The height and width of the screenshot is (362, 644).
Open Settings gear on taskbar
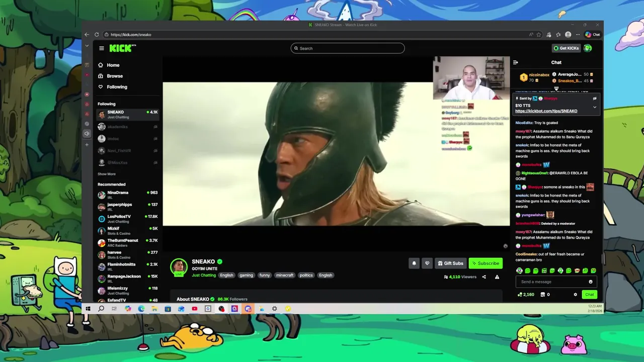pyautogui.click(x=274, y=309)
